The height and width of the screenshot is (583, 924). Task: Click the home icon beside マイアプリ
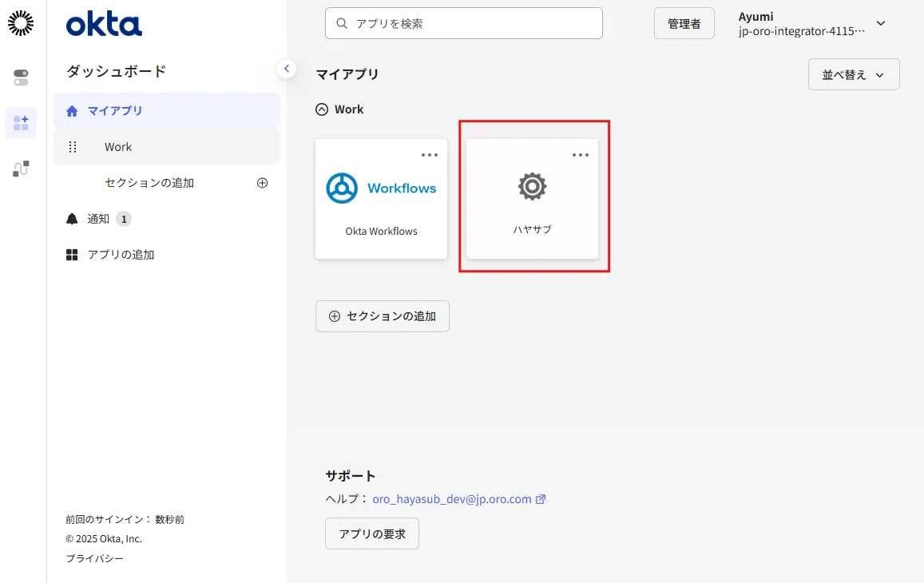(x=72, y=111)
